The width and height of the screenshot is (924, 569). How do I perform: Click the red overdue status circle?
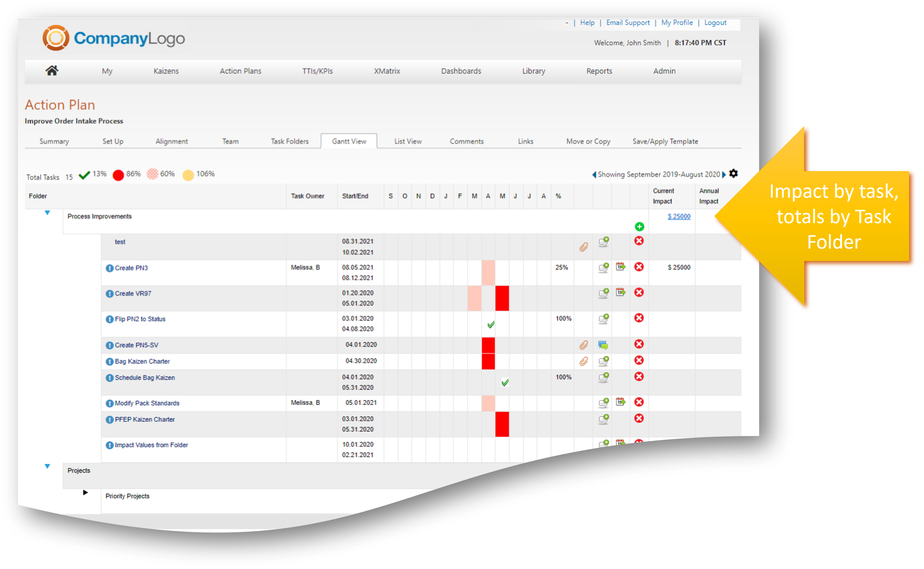[118, 175]
